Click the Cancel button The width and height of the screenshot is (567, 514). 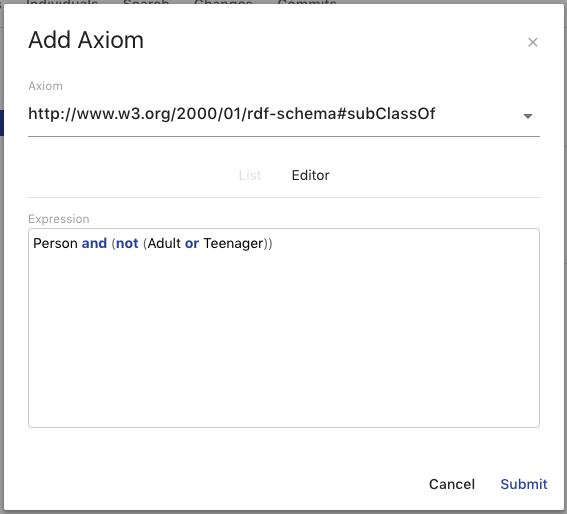click(452, 484)
